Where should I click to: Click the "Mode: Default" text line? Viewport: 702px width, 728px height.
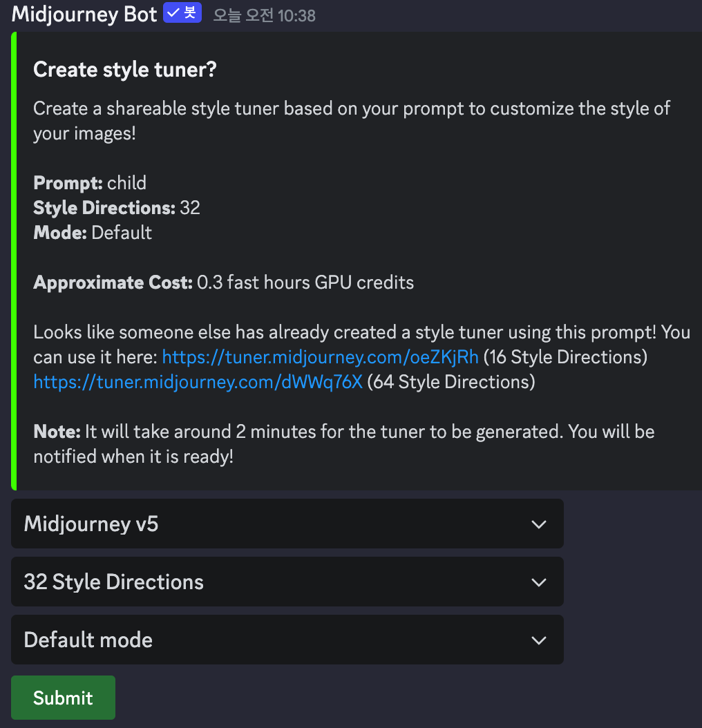click(x=93, y=233)
